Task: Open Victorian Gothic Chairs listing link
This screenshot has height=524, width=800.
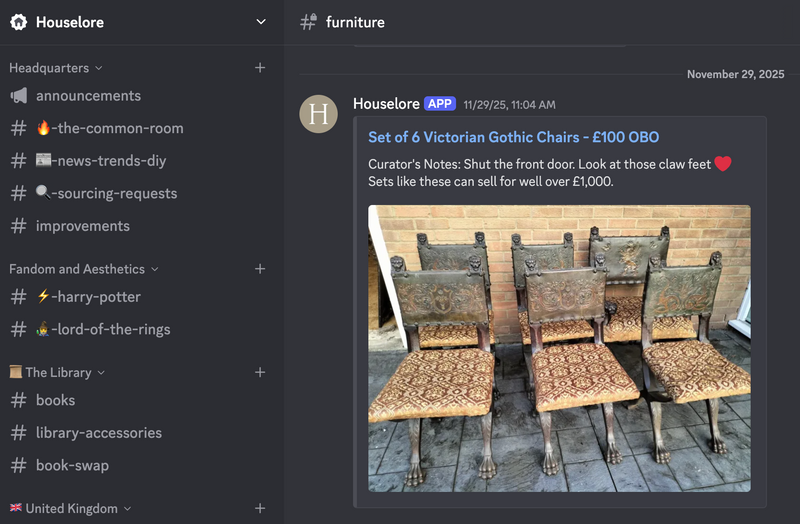Action: (x=513, y=137)
